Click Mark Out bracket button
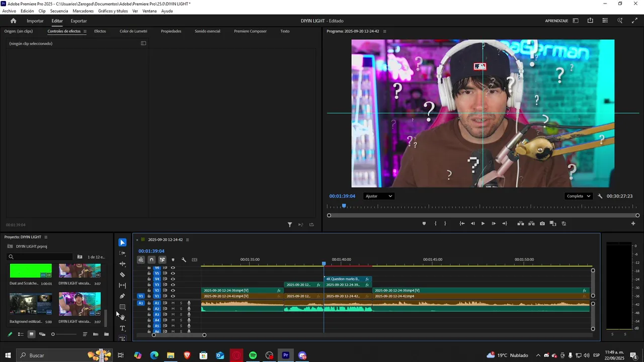Viewport: 644px width, 362px height. click(445, 224)
